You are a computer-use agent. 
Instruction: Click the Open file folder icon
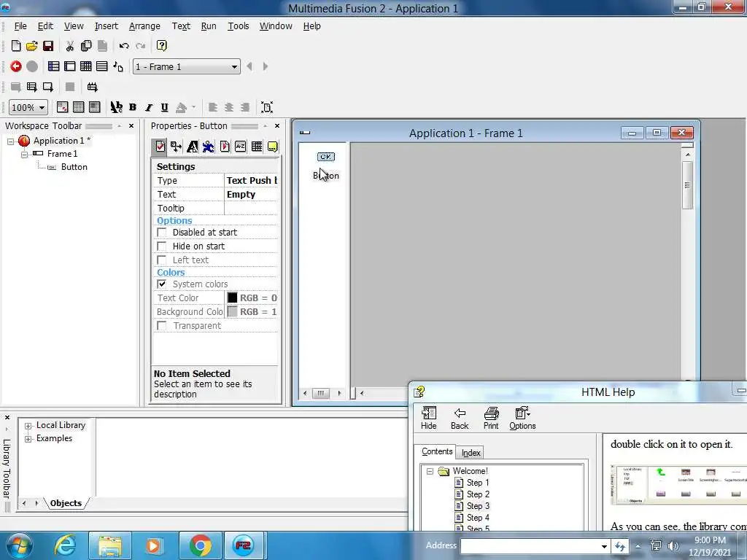[32, 46]
